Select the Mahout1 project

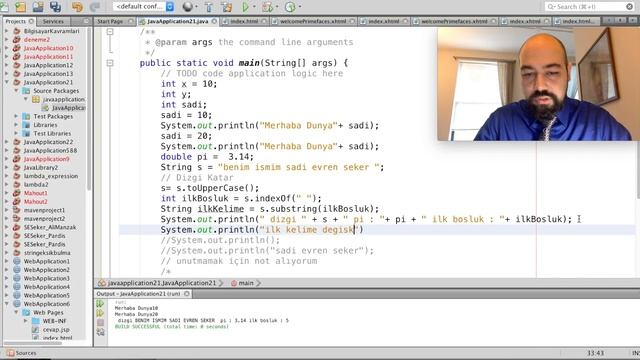(x=36, y=193)
